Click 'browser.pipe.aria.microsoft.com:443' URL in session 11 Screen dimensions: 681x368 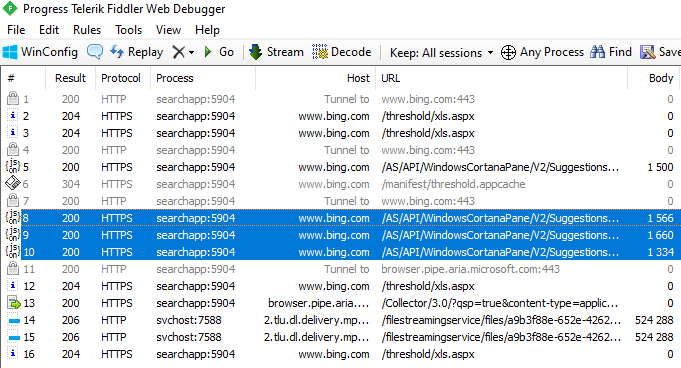click(x=470, y=269)
